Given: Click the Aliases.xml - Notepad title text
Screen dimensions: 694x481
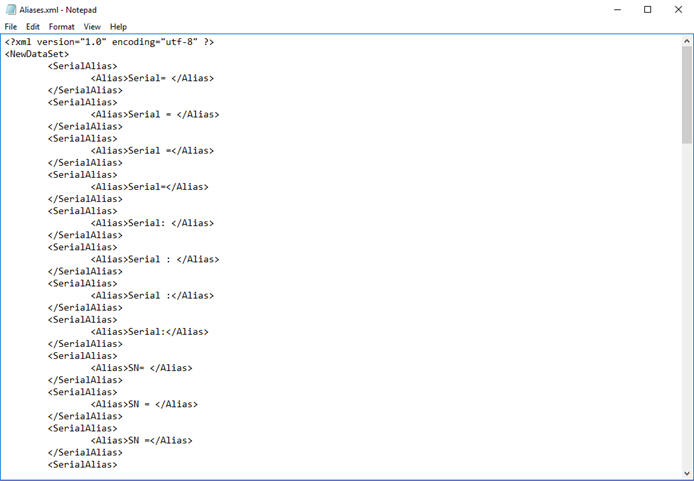Looking at the screenshot, I should tap(58, 10).
